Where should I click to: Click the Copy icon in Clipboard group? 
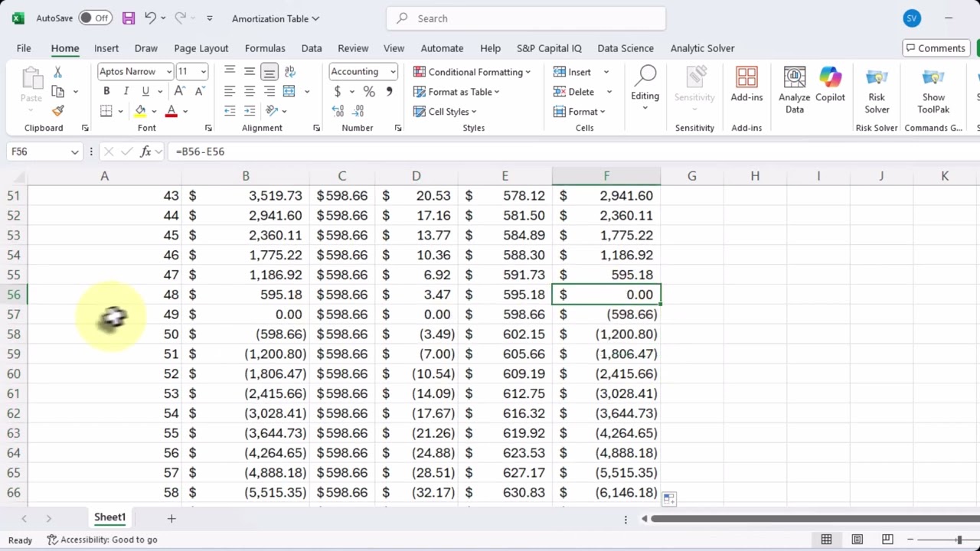click(x=57, y=92)
